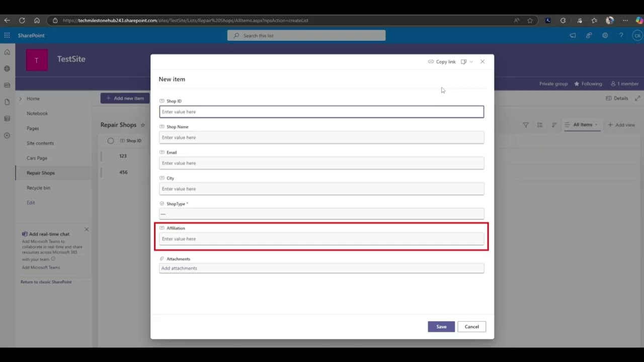Click the Add attachments field
This screenshot has height=362, width=644.
tap(321, 268)
